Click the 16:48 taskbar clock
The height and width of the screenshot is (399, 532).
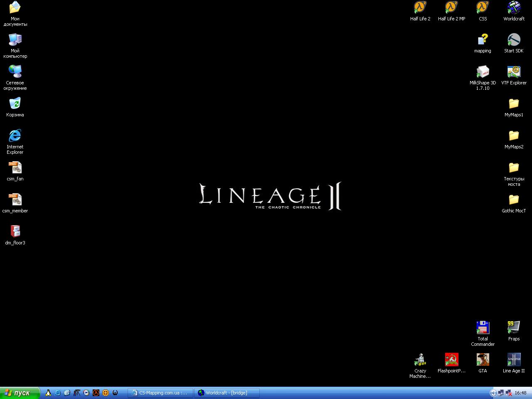coord(520,393)
